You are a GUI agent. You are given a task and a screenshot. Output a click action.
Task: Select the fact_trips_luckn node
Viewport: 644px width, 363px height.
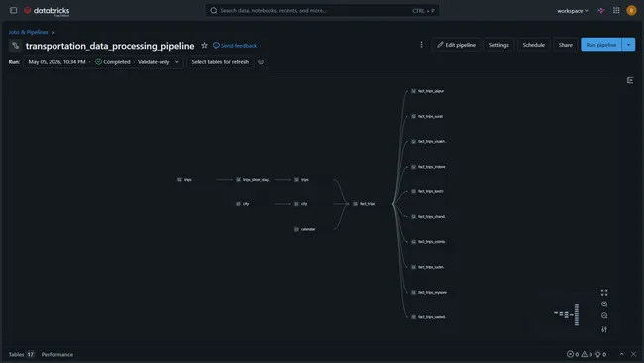(428, 267)
